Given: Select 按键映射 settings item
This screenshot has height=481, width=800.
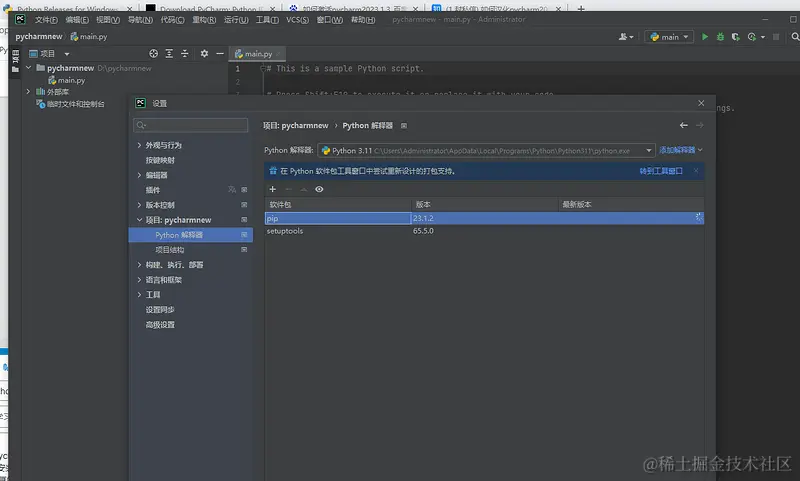Looking at the screenshot, I should tap(160, 160).
